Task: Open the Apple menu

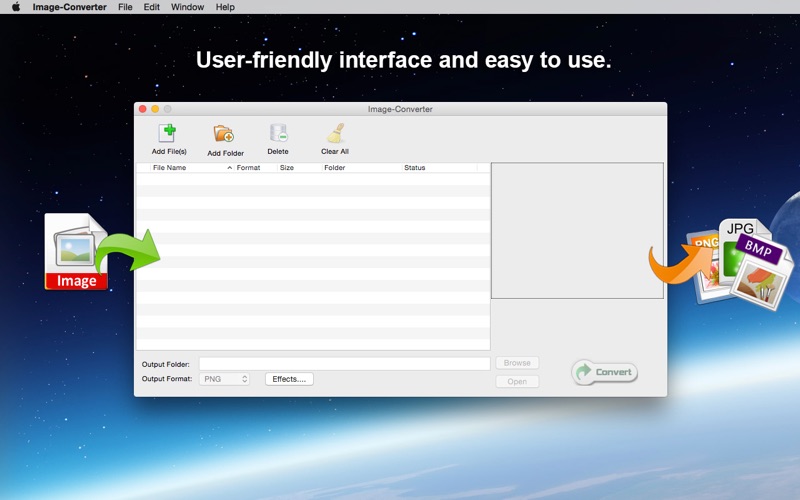Action: 16,7
